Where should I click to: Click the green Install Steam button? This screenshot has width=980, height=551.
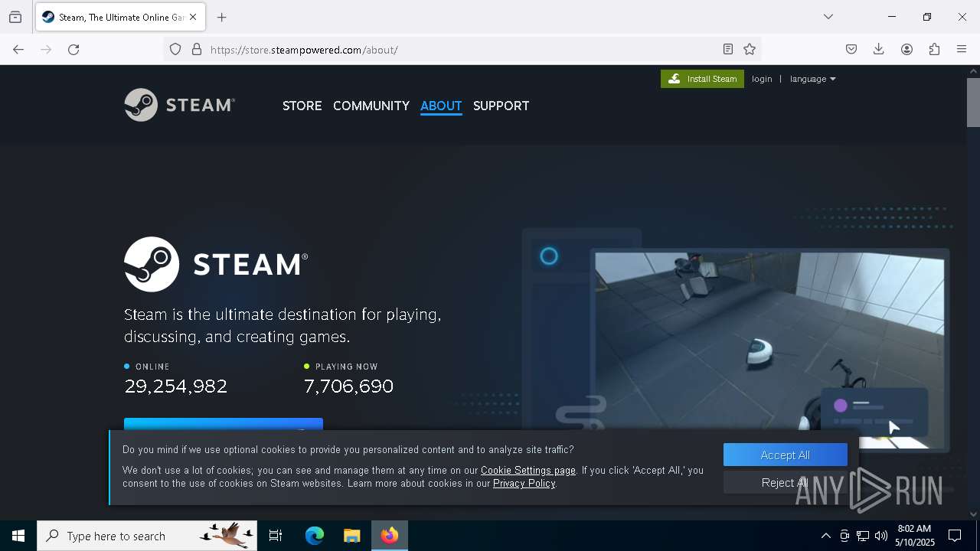702,79
